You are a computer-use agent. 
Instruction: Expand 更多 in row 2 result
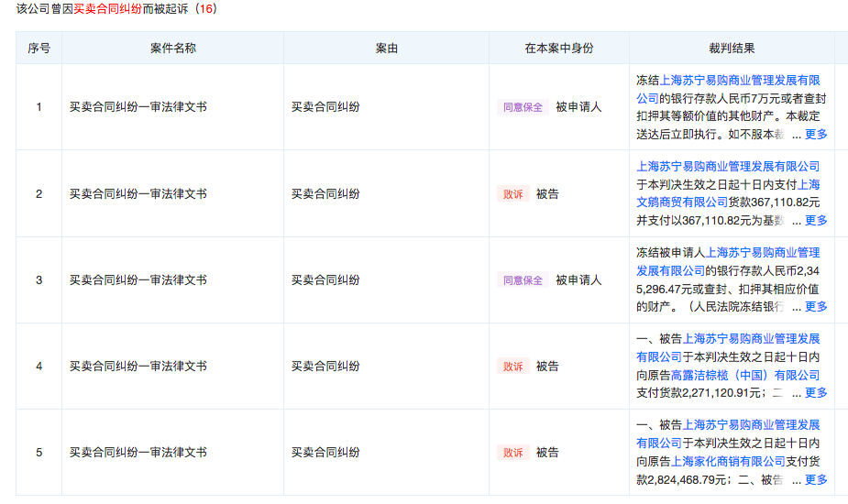816,220
